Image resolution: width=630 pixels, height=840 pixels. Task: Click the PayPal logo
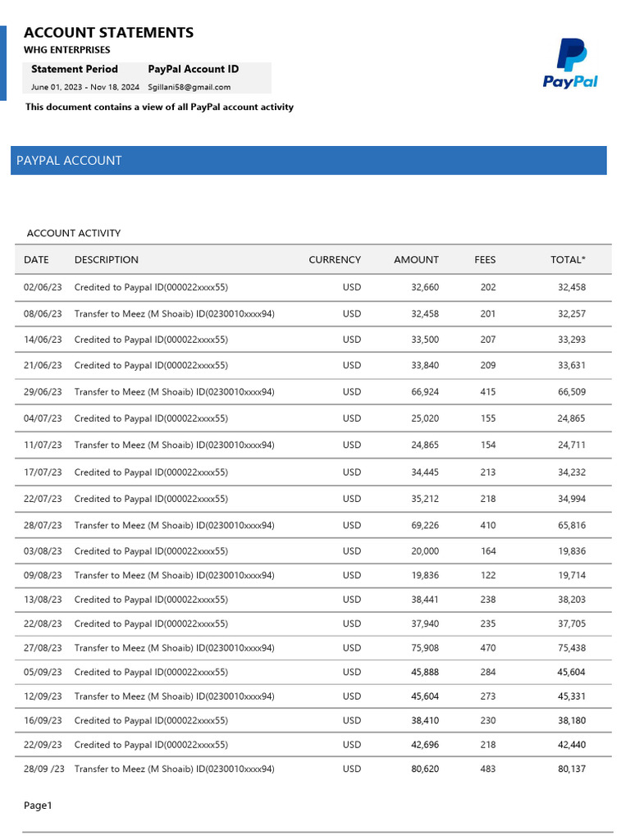pos(570,63)
